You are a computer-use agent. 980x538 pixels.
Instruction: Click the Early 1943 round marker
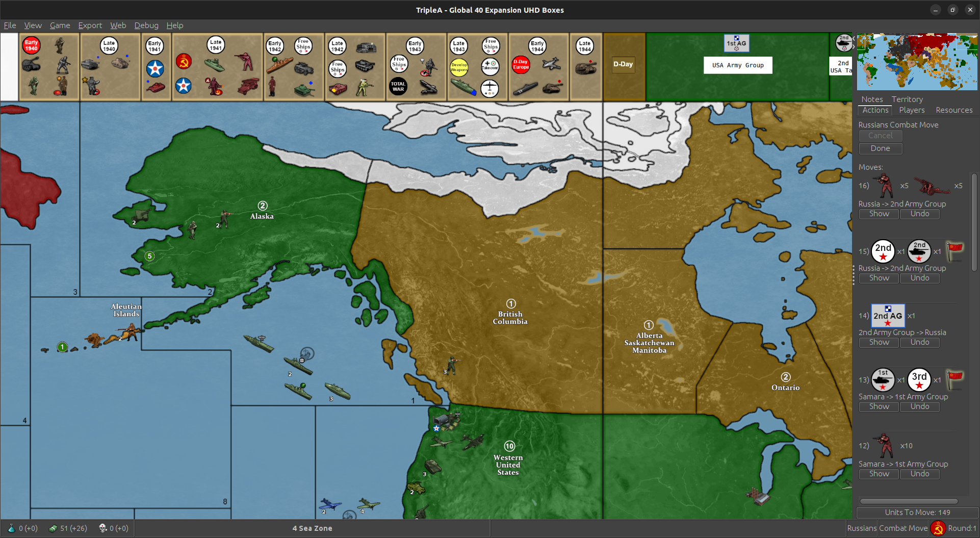(x=415, y=46)
